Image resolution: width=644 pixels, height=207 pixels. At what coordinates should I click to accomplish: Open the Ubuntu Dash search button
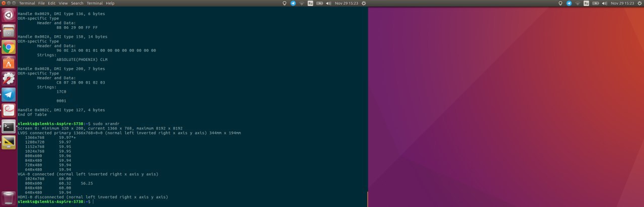9,15
